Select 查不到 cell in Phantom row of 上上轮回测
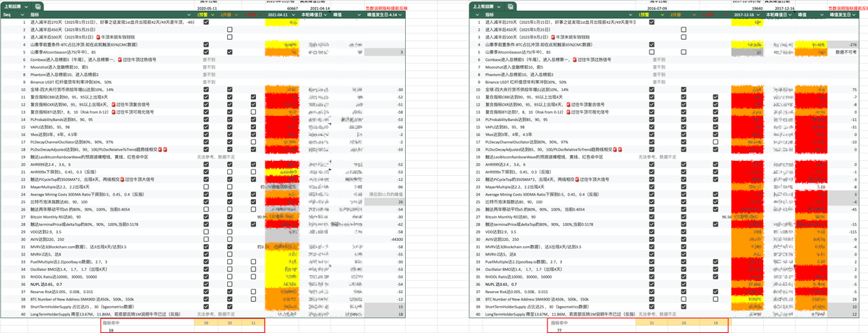The height and width of the screenshot is (333, 868). pyautogui.click(x=659, y=75)
